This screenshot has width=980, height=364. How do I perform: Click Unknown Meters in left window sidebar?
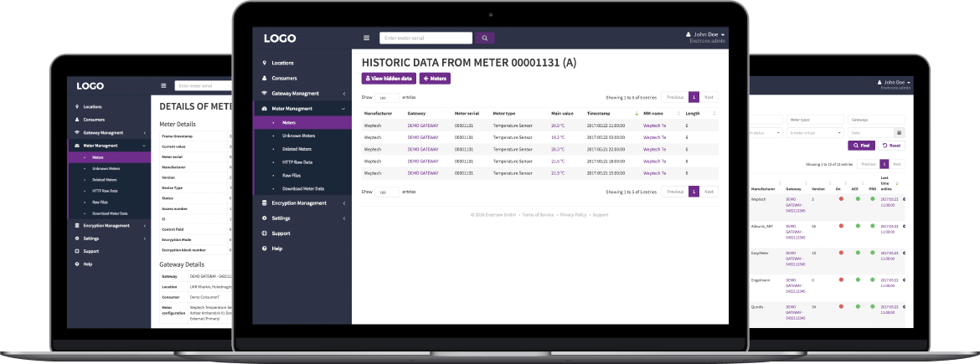point(108,168)
